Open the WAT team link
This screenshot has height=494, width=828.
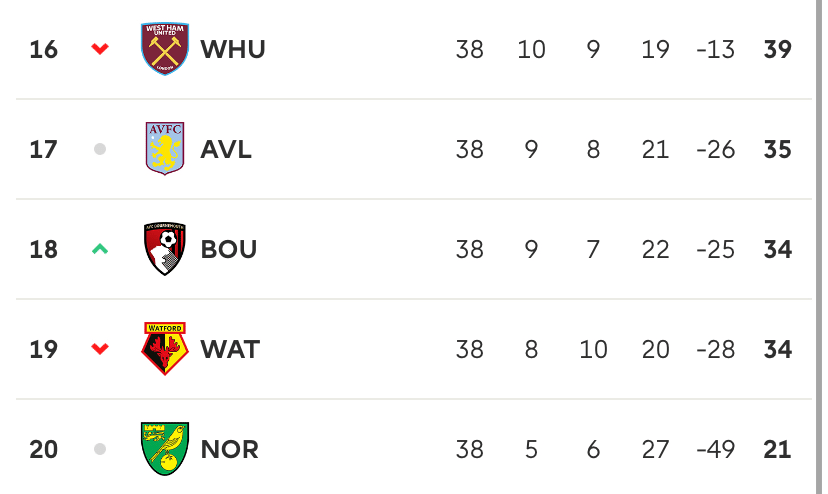(x=230, y=349)
